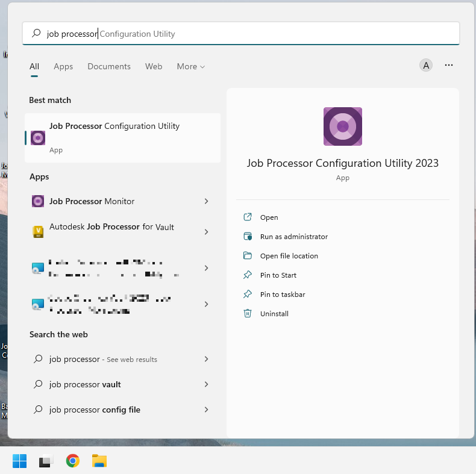
Task: Click the Open action icon
Action: coord(248,217)
